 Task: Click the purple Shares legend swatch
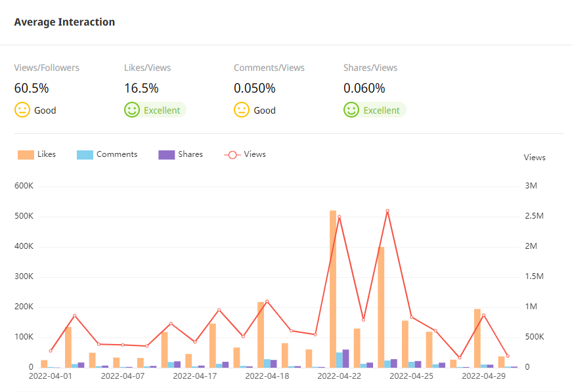167,155
